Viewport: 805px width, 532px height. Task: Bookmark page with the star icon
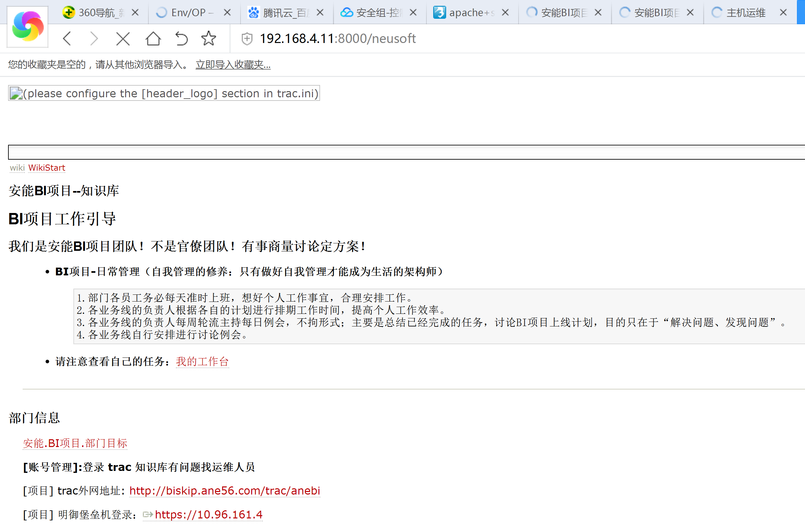209,38
